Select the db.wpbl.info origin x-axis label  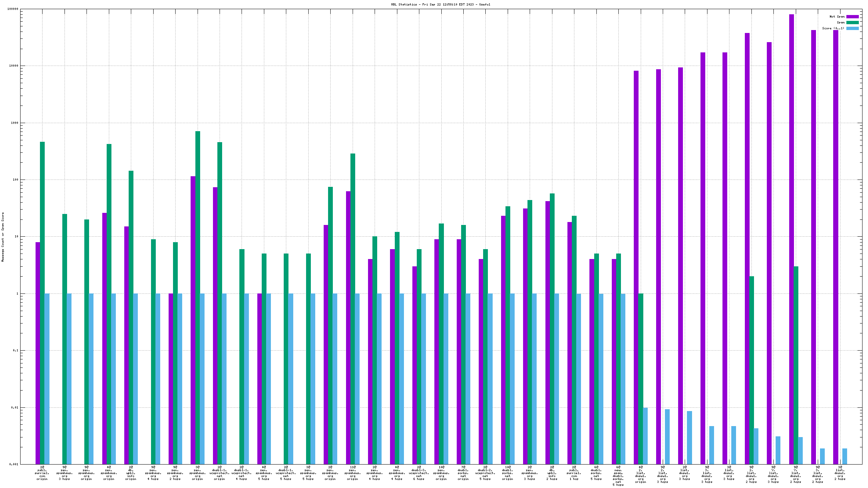coord(131,473)
